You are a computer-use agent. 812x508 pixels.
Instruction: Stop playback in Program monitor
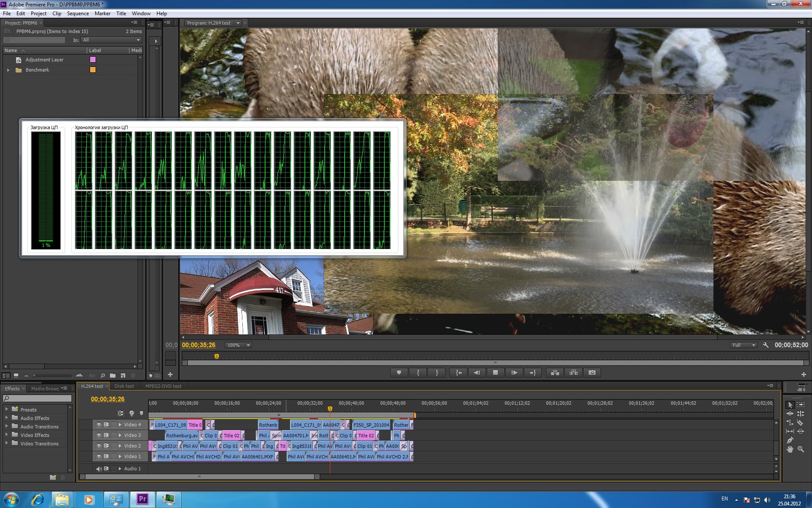(495, 373)
